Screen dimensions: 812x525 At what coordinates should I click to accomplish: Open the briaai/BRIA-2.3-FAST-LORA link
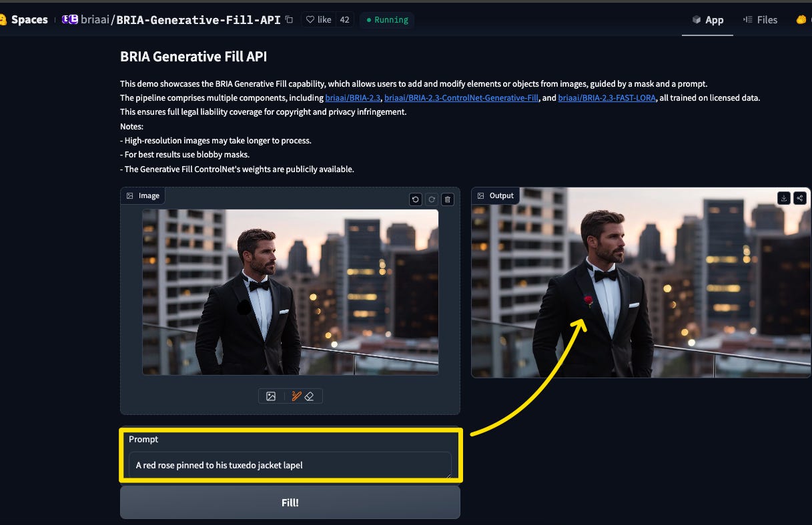tap(607, 98)
